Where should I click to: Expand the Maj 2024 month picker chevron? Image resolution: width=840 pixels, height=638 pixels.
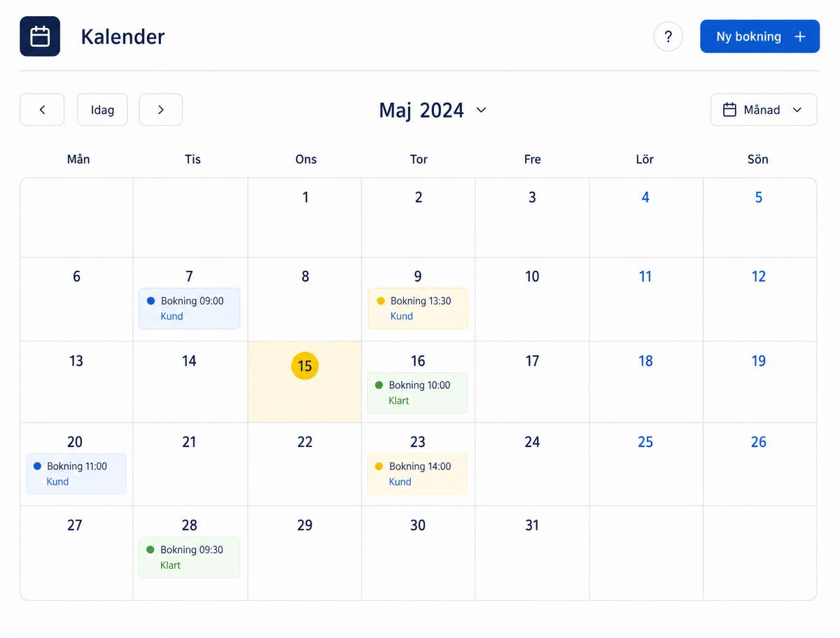[x=481, y=110]
